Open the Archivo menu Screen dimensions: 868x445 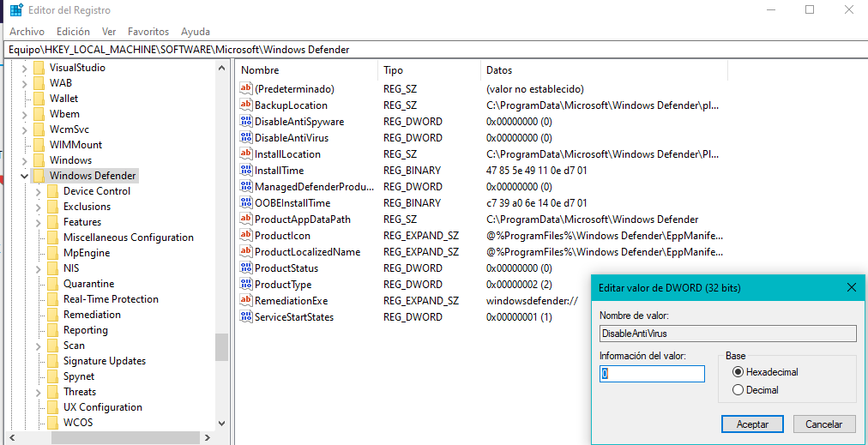point(27,32)
